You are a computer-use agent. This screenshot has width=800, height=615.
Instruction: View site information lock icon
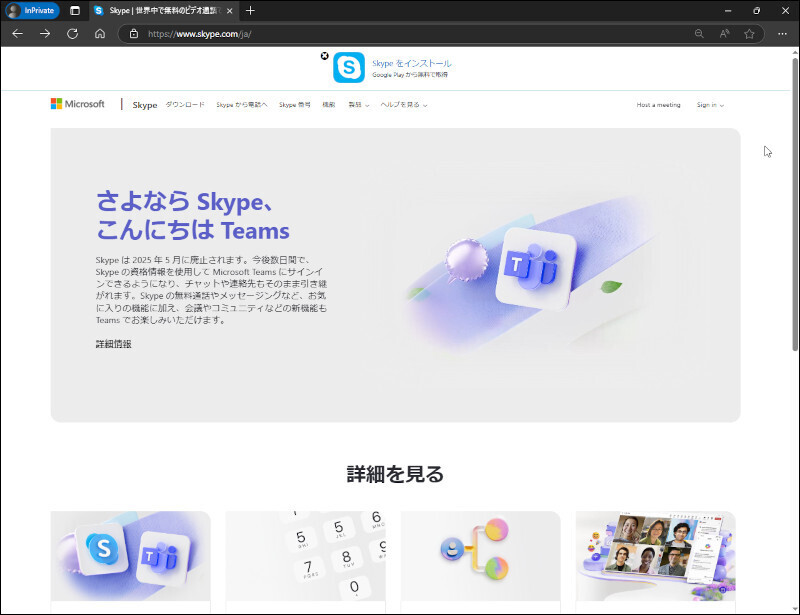click(134, 34)
